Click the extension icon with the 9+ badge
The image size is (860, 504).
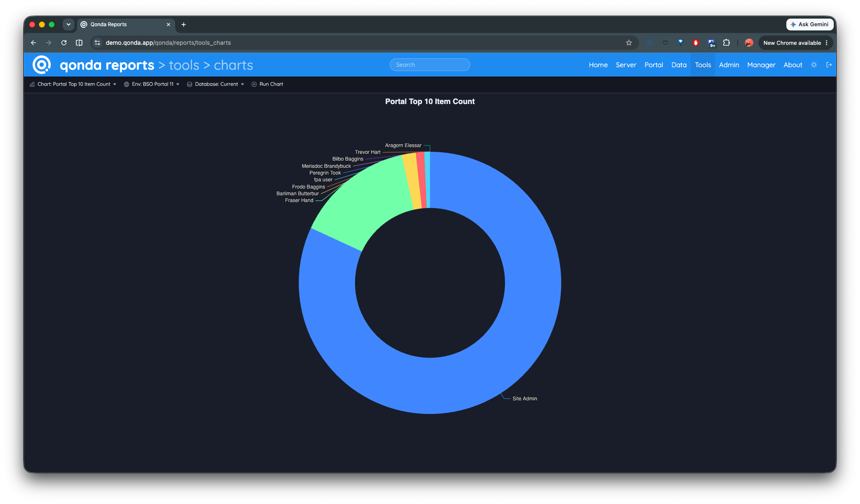pyautogui.click(x=711, y=43)
